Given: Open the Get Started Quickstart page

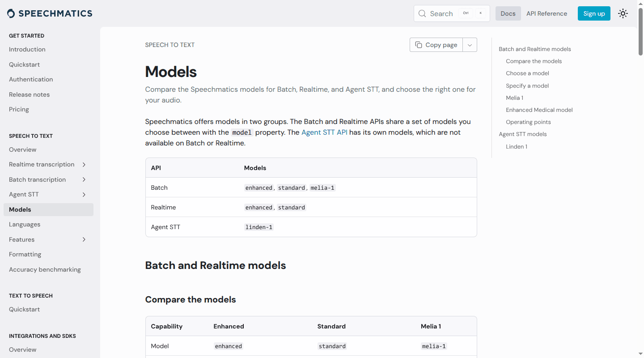Looking at the screenshot, I should click(x=24, y=64).
